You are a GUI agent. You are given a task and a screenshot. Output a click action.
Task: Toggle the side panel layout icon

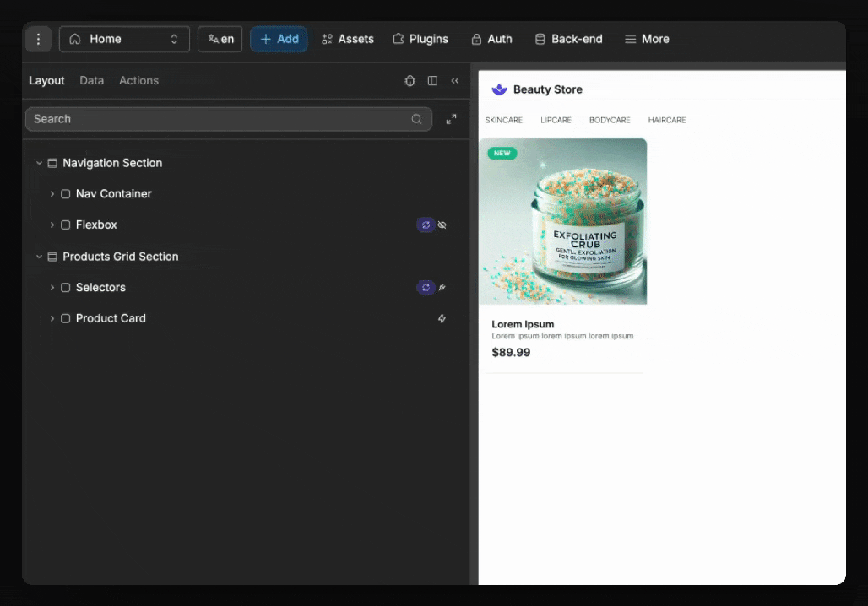click(x=432, y=81)
